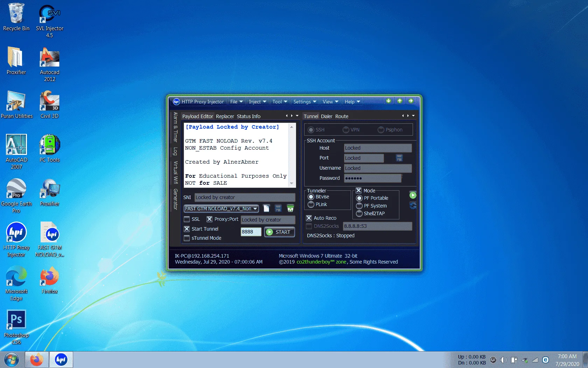
Task: Toggle the SSL checkbox
Action: (x=187, y=219)
